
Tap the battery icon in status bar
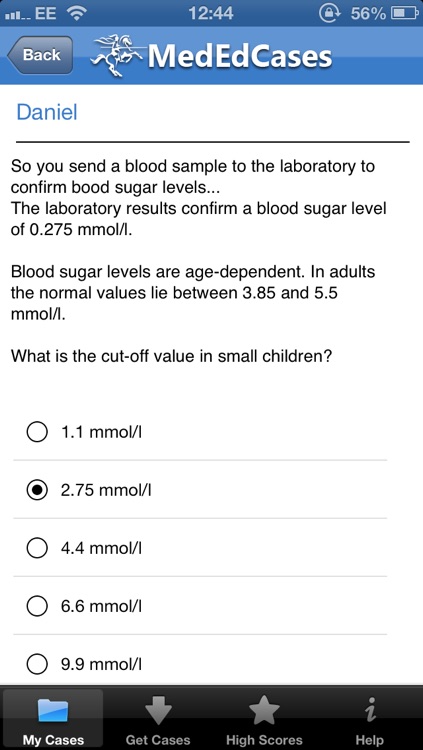click(405, 14)
